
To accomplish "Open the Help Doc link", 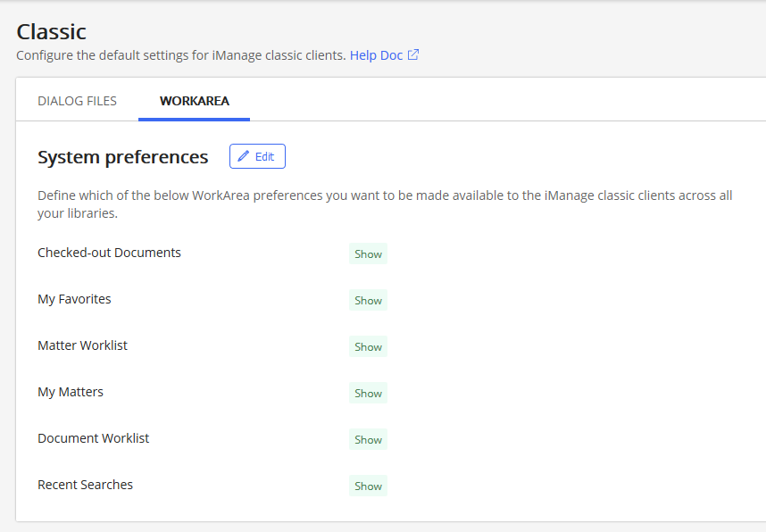I will [376, 55].
